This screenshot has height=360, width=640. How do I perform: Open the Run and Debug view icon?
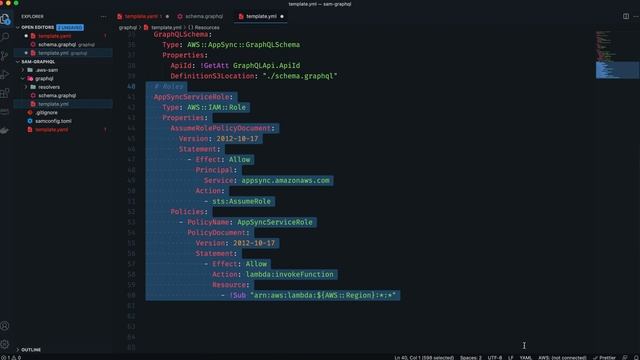coord(5,75)
